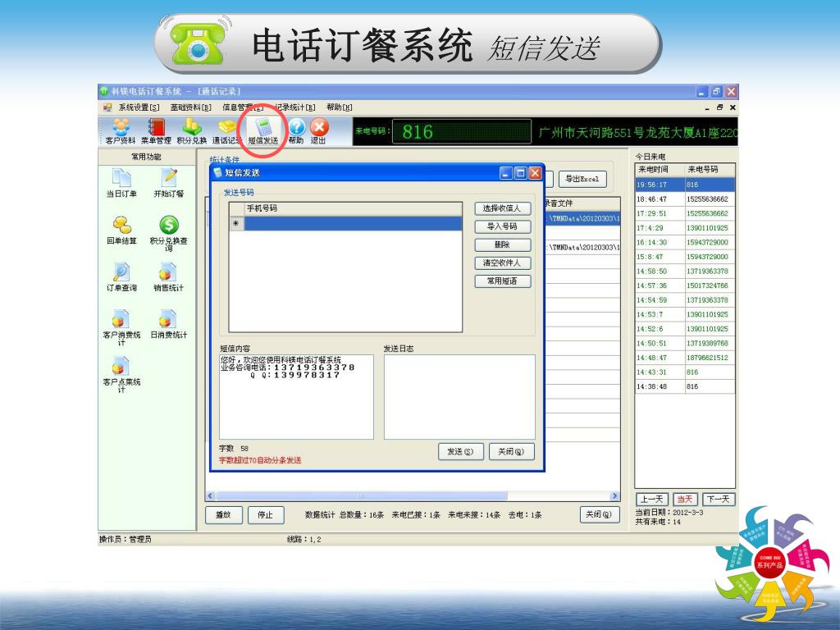Click inside the 发送日志 box
The width and height of the screenshot is (840, 630).
click(459, 396)
